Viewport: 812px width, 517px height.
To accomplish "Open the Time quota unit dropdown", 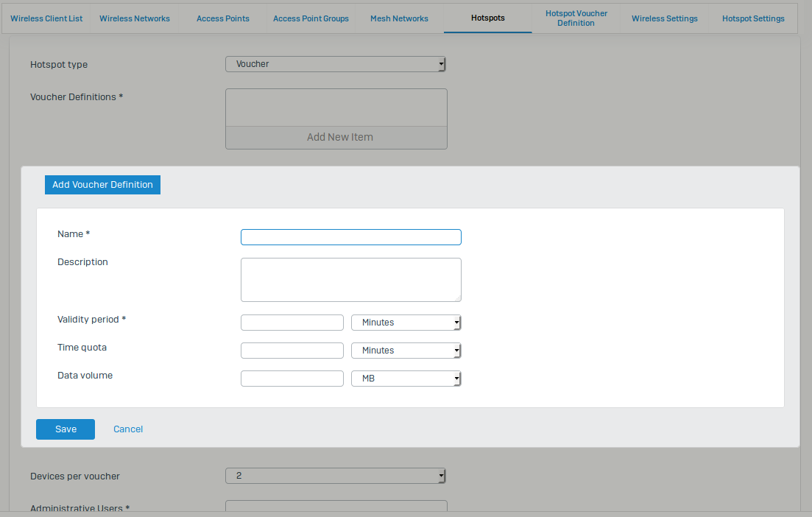I will point(406,351).
